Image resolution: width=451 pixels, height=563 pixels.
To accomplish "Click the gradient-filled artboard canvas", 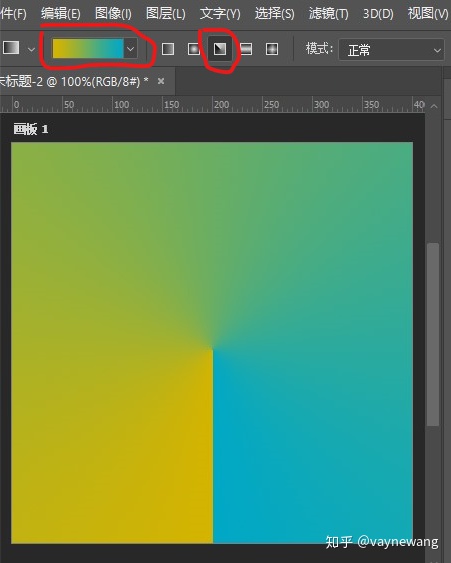I will click(212, 343).
